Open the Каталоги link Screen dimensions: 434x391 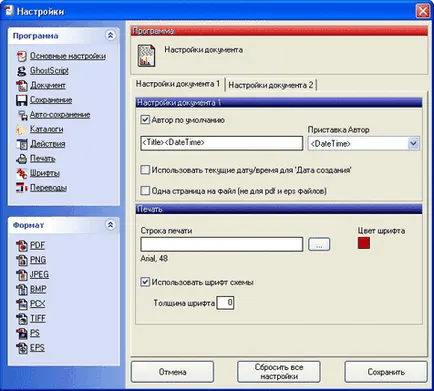pos(47,129)
